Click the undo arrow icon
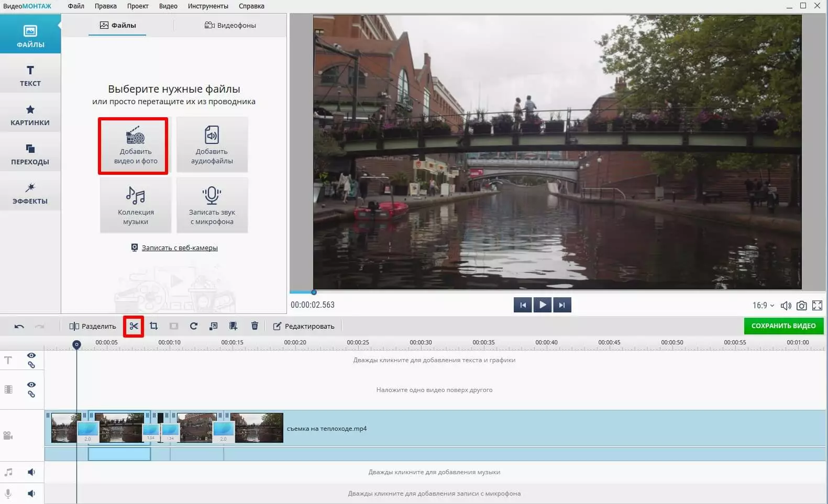Image resolution: width=828 pixels, height=504 pixels. tap(19, 326)
